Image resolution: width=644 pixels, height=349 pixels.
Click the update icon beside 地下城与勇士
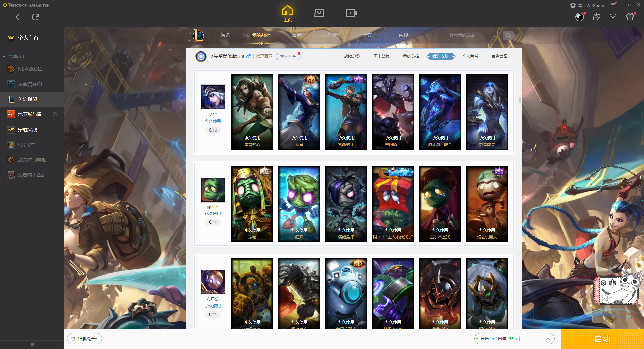pos(55,114)
